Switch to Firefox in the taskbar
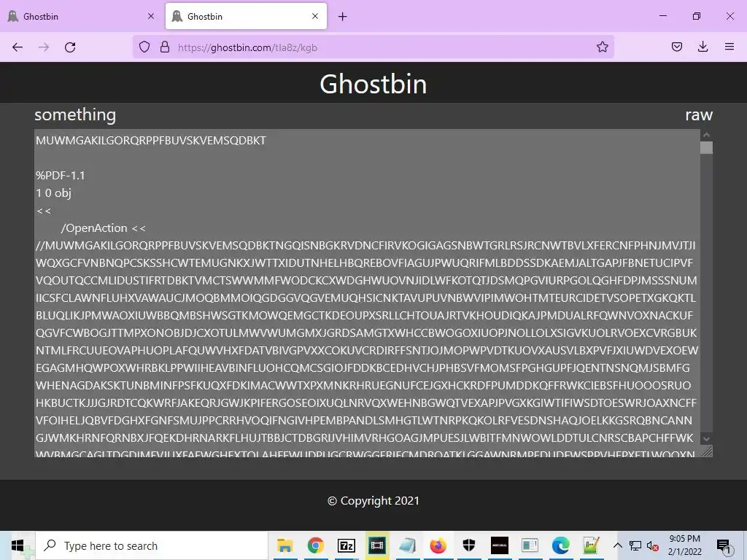The height and width of the screenshot is (560, 747). pyautogui.click(x=438, y=545)
